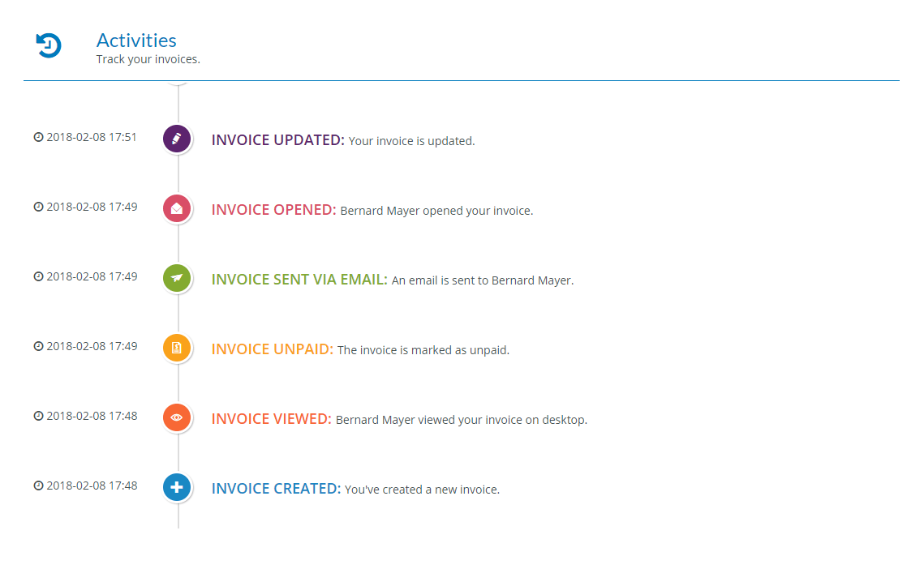Image resolution: width=924 pixels, height=569 pixels.
Task: Click the INVOICE SENT VIA EMAIL heading
Action: point(299,280)
